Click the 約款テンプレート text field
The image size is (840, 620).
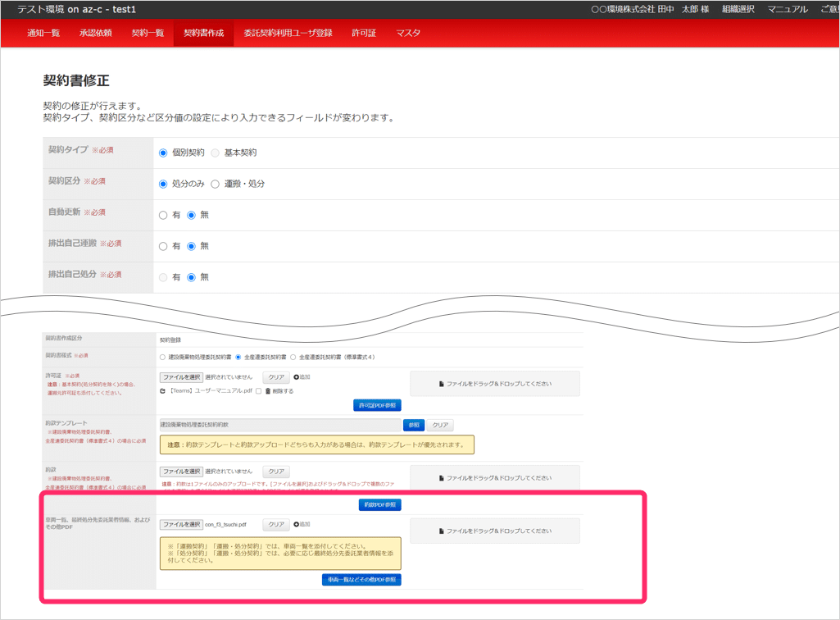pos(279,426)
